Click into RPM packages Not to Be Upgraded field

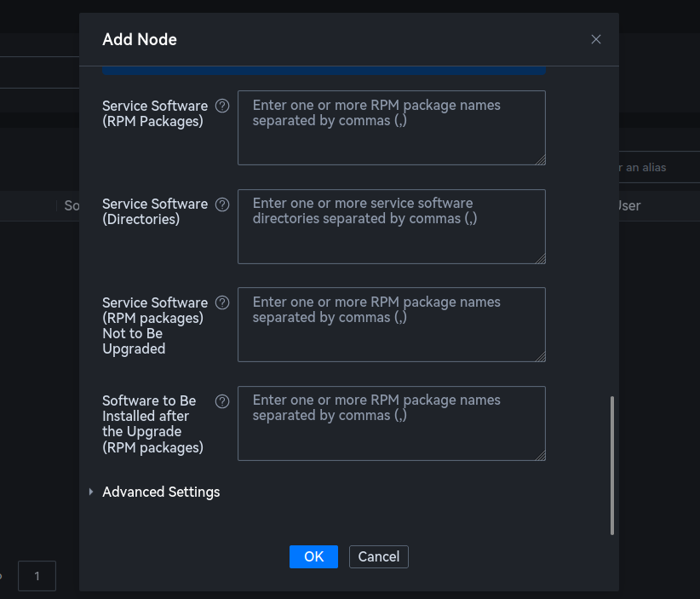pyautogui.click(x=391, y=325)
